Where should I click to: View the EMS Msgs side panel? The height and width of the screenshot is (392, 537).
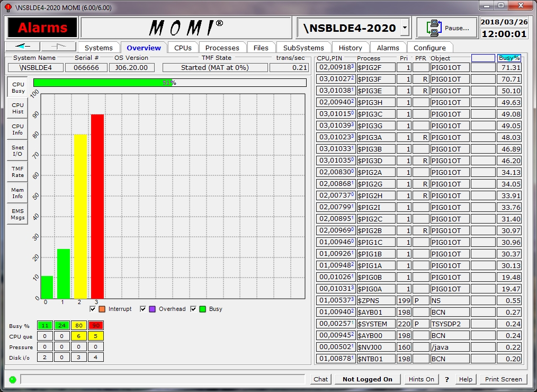point(18,214)
